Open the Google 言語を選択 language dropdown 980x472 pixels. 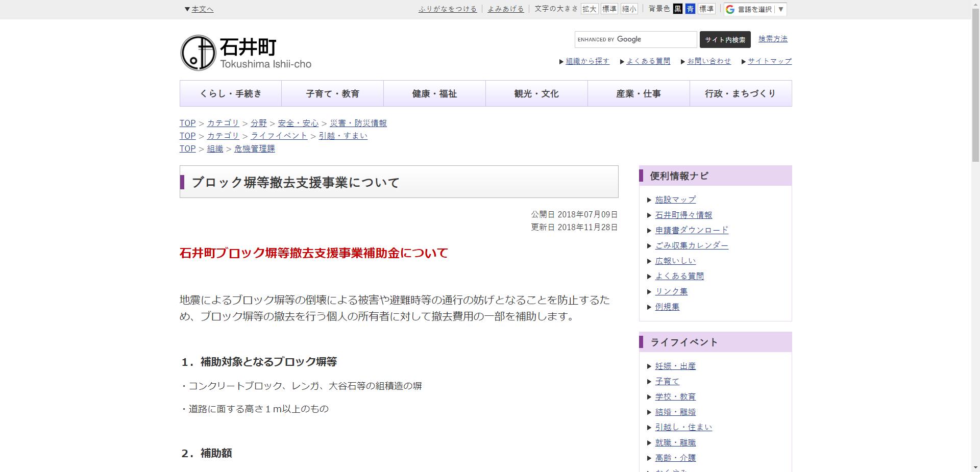click(x=754, y=9)
